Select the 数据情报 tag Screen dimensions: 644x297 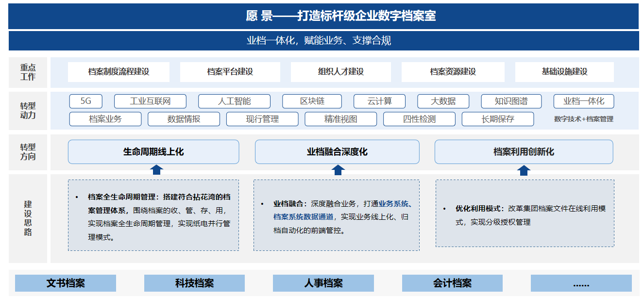[184, 119]
